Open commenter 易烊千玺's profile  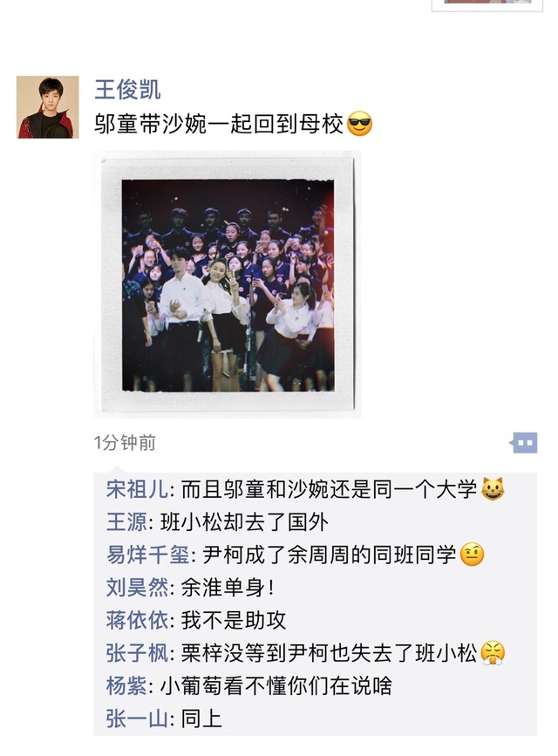tap(147, 555)
